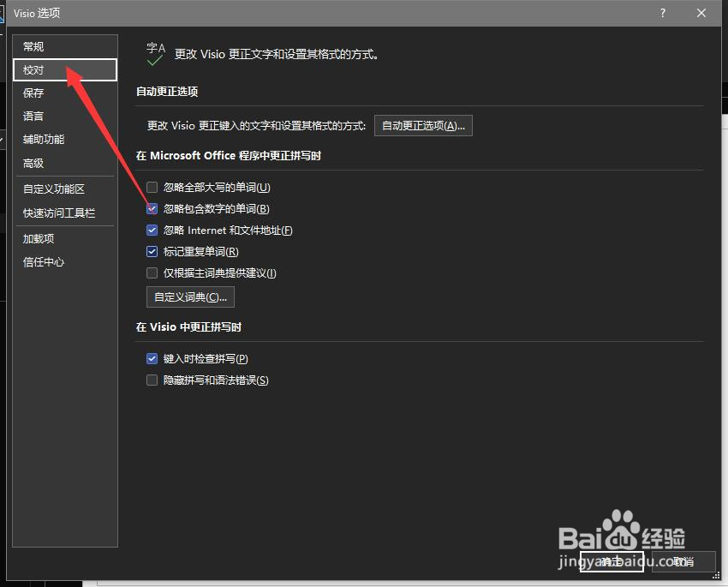Uncheck 忽略 Internet 和文件地址 option
This screenshot has width=728, height=587.
coord(152,230)
